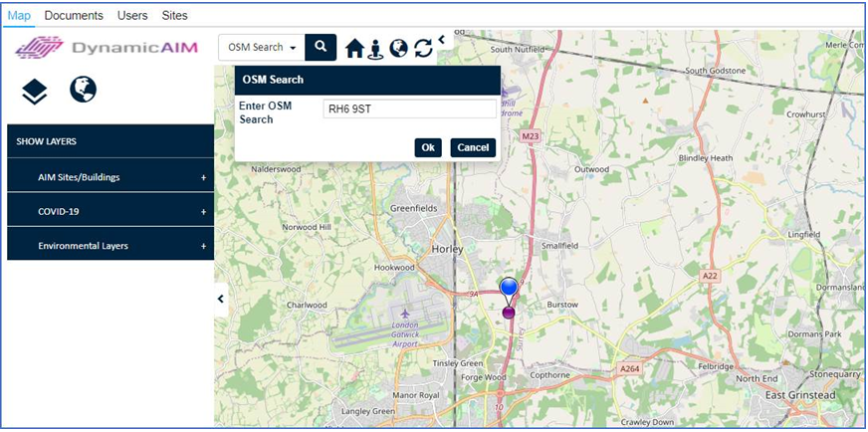Click the East Grinstead label
The height and width of the screenshot is (432, 868).
pyautogui.click(x=800, y=395)
